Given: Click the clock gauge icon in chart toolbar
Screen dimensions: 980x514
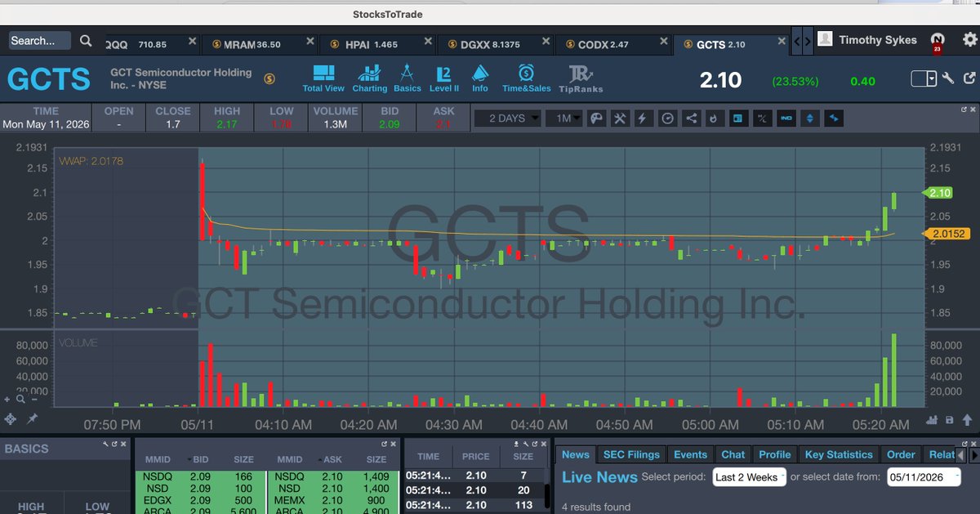Looking at the screenshot, I should [667, 118].
